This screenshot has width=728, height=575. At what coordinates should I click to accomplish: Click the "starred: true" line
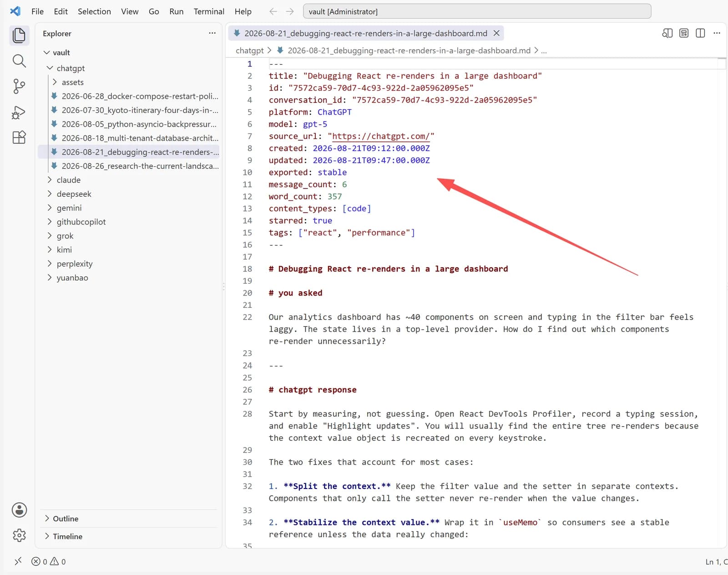click(300, 220)
